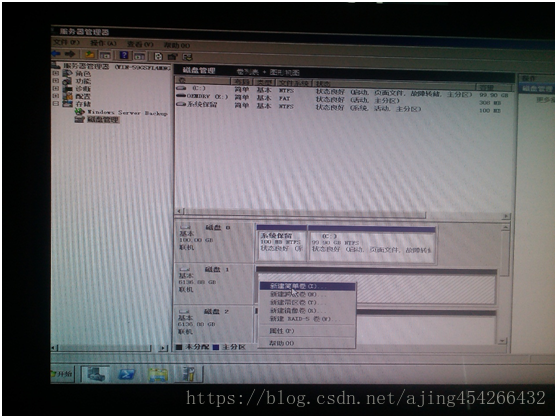This screenshot has width=557, height=418.
Task: Click the disk view scroll-up arrow
Action: coord(505,227)
